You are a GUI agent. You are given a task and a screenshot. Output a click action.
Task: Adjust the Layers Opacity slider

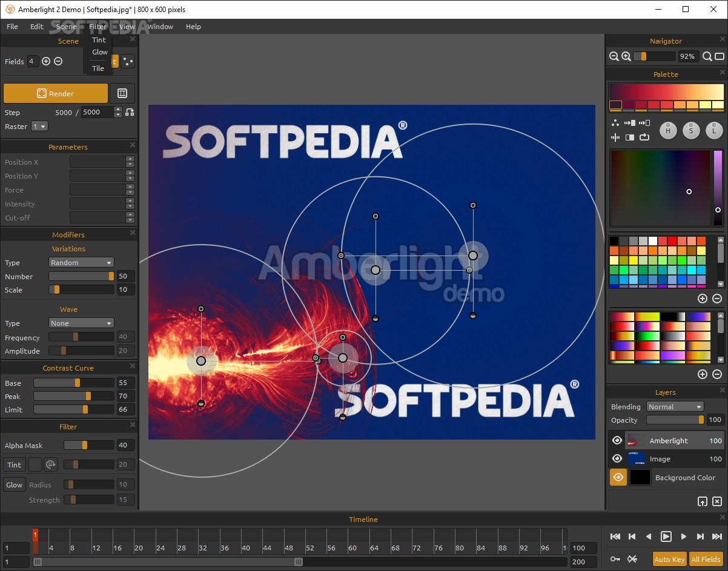675,420
